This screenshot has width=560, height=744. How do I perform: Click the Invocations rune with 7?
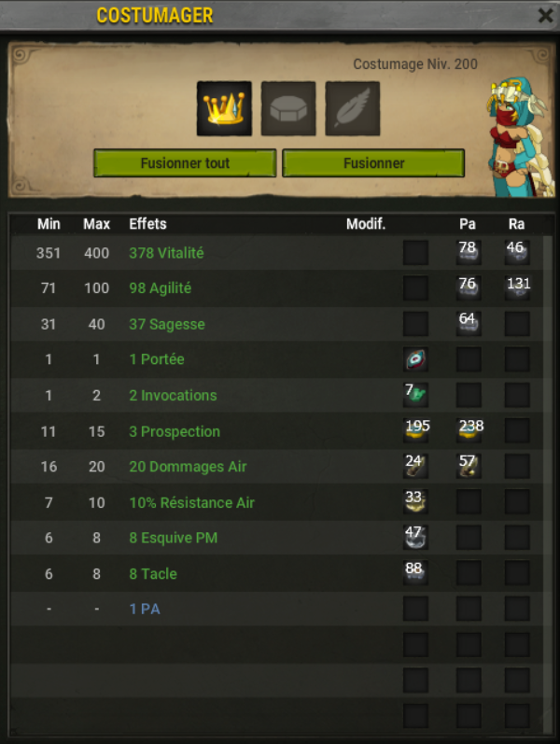pos(415,395)
